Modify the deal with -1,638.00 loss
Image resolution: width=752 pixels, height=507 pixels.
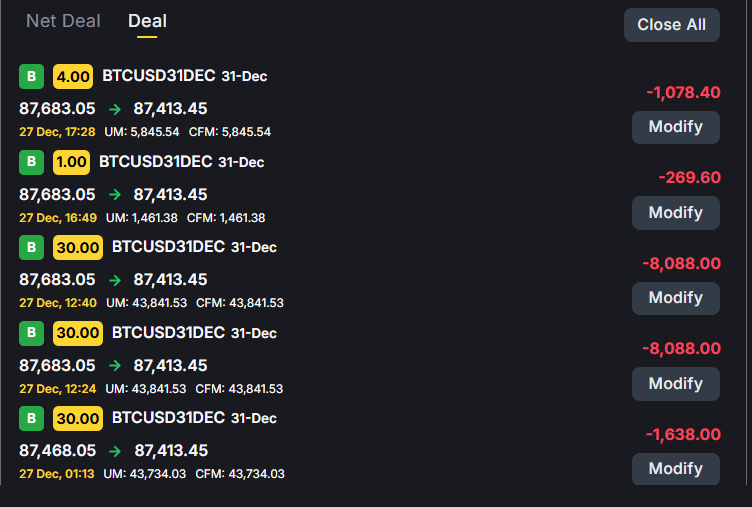click(x=675, y=469)
